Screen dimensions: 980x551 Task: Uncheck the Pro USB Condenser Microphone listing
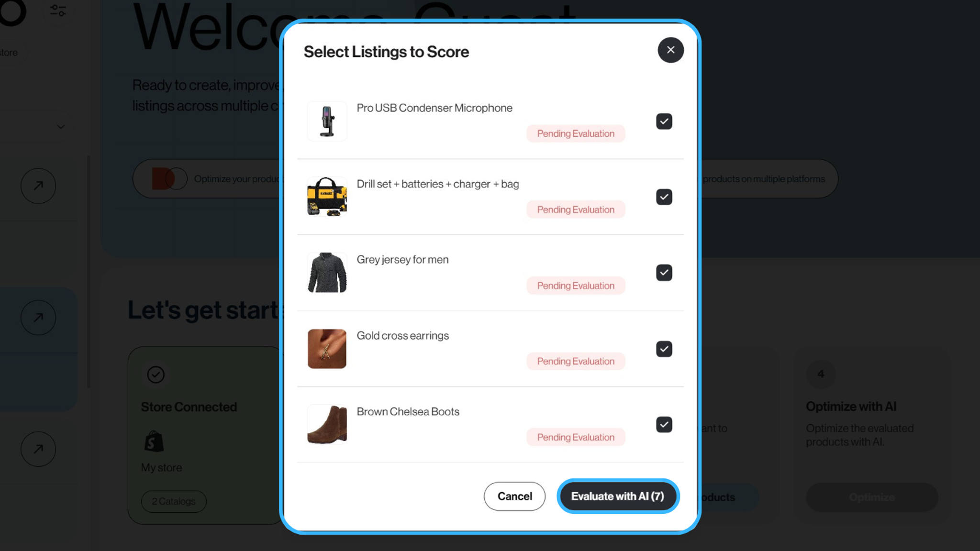[664, 121]
